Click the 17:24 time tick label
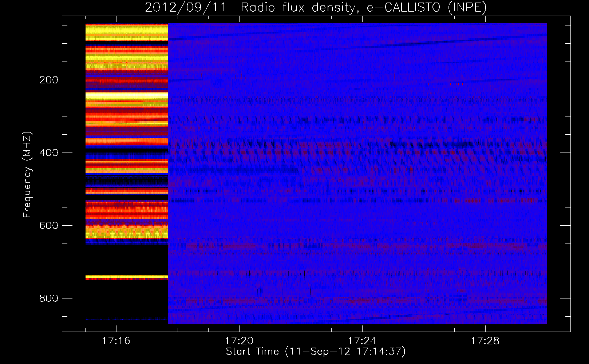 point(362,341)
